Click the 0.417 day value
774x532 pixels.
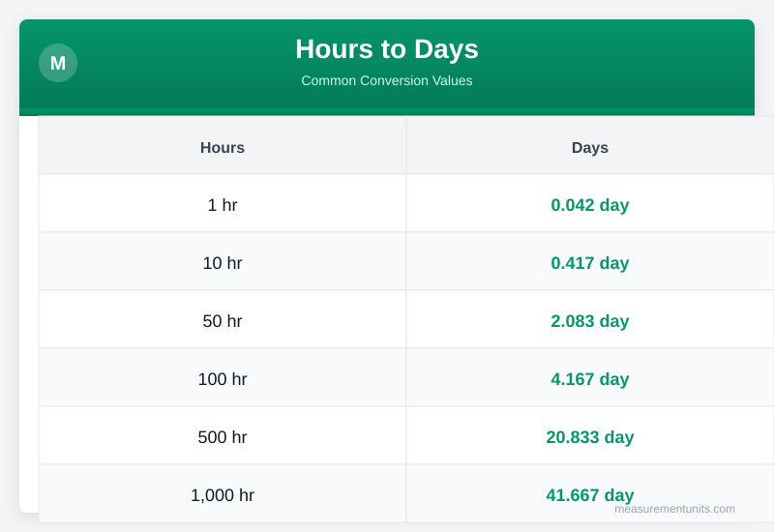click(590, 263)
